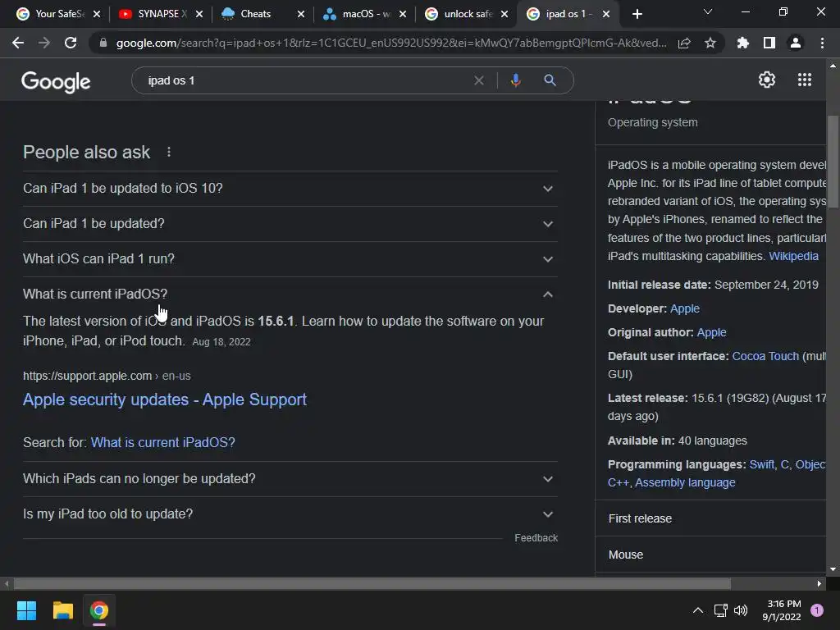Viewport: 840px width, 630px height.
Task: Start Google voice search microphone
Action: pyautogui.click(x=515, y=80)
